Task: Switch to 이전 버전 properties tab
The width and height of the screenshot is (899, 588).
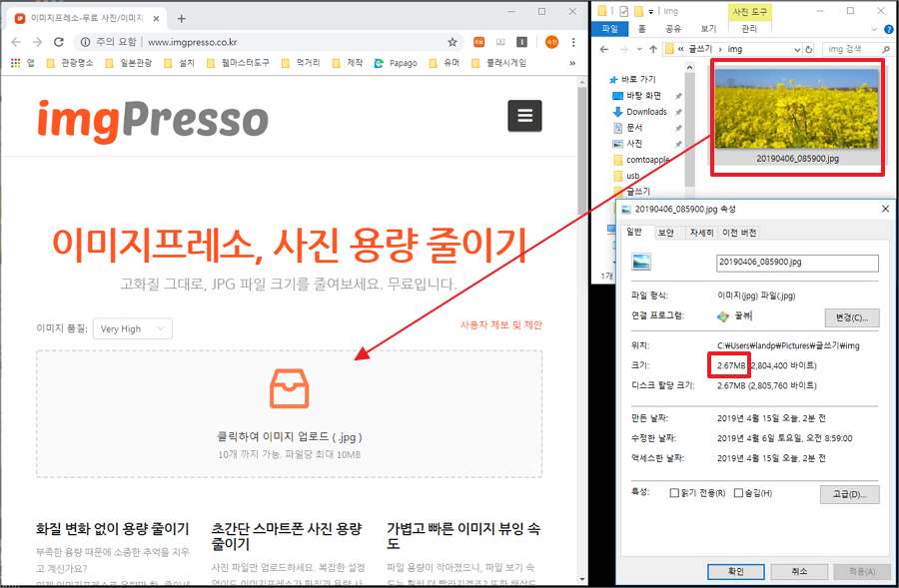Action: [x=739, y=232]
